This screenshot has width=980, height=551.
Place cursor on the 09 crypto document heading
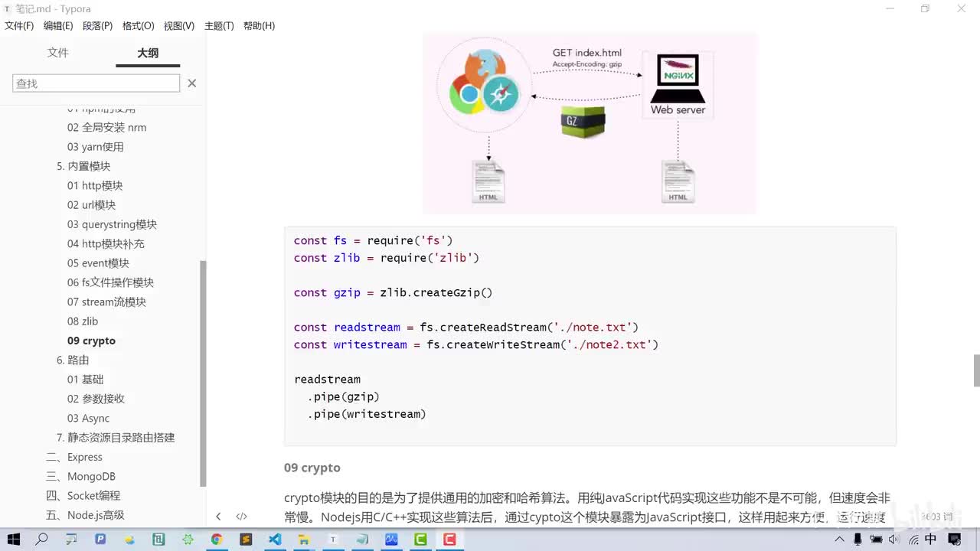[x=312, y=468]
